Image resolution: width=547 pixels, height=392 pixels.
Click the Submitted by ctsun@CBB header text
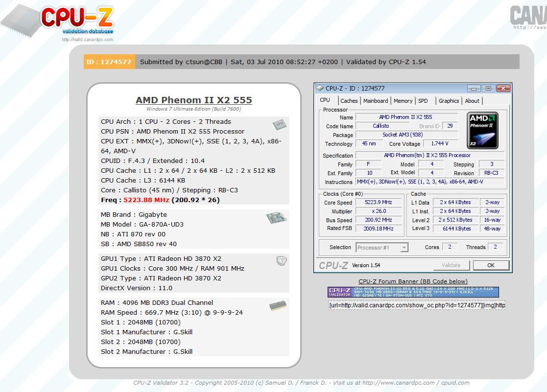pos(181,62)
